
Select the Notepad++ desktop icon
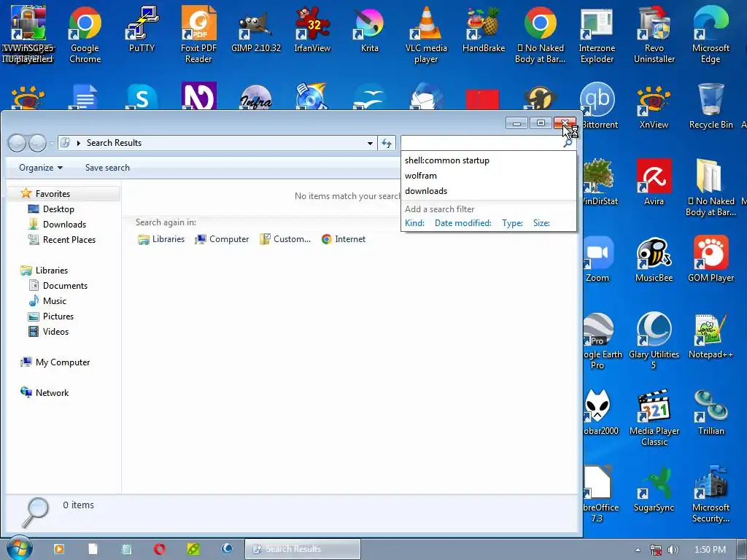711,336
